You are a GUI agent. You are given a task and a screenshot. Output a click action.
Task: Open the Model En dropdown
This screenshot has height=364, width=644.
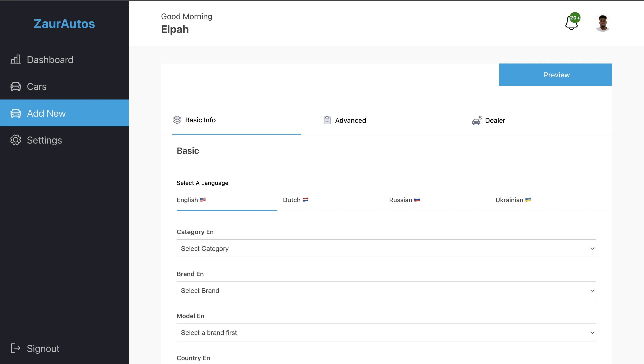pos(386,332)
